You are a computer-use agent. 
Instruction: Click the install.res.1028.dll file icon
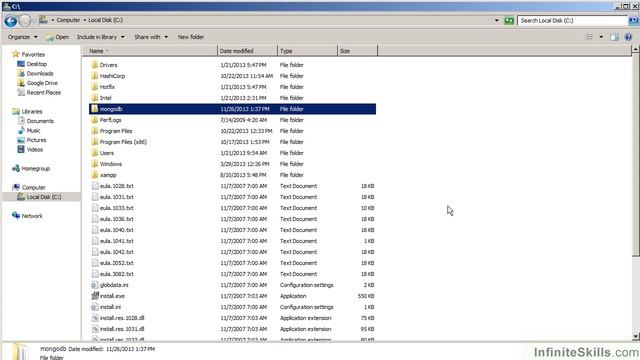[x=95, y=318]
